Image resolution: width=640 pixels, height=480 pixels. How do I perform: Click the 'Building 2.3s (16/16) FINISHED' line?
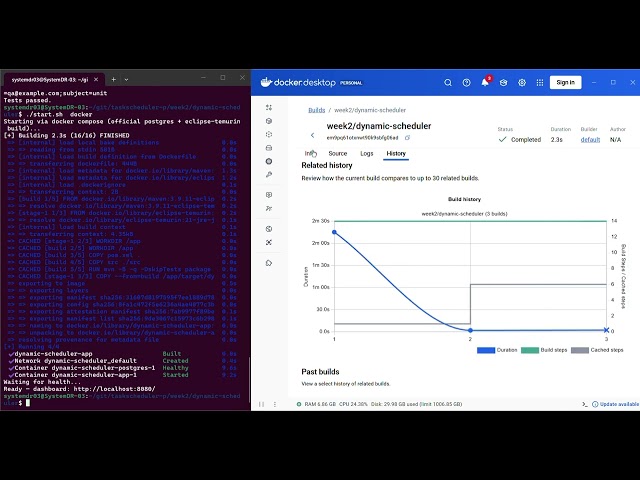coord(67,136)
